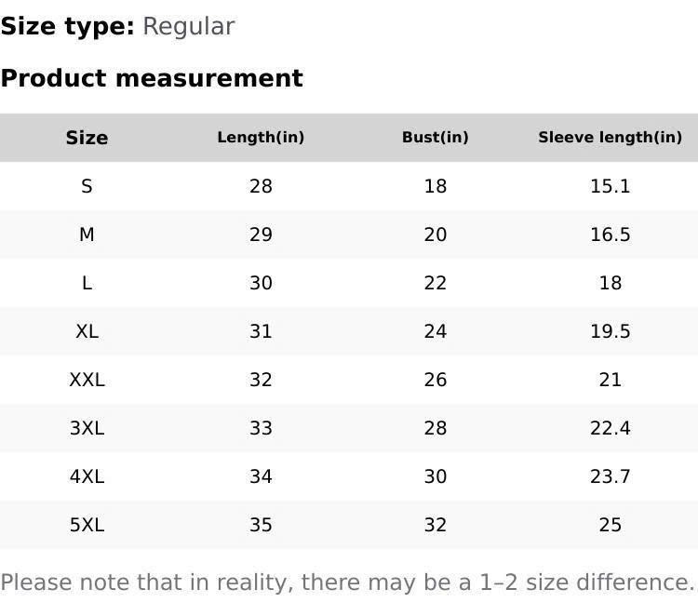
Task: Click the sleeve length value 15.1
Action: pyautogui.click(x=610, y=186)
